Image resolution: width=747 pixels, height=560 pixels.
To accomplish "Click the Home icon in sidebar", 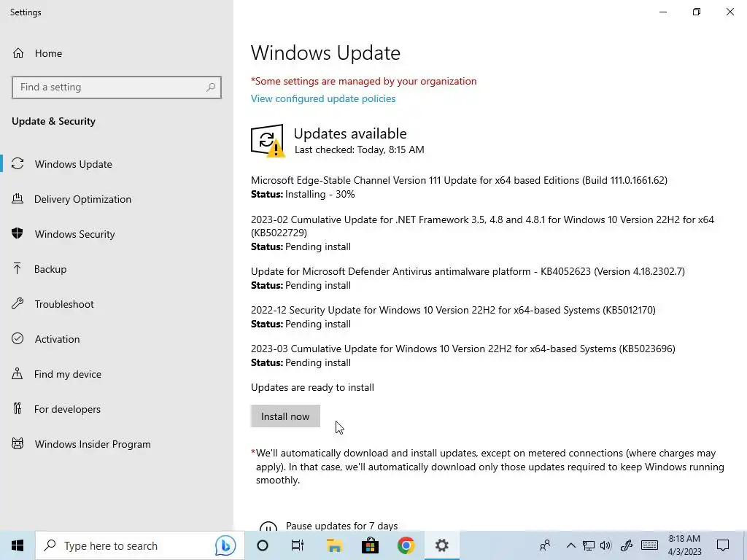I will coord(18,53).
